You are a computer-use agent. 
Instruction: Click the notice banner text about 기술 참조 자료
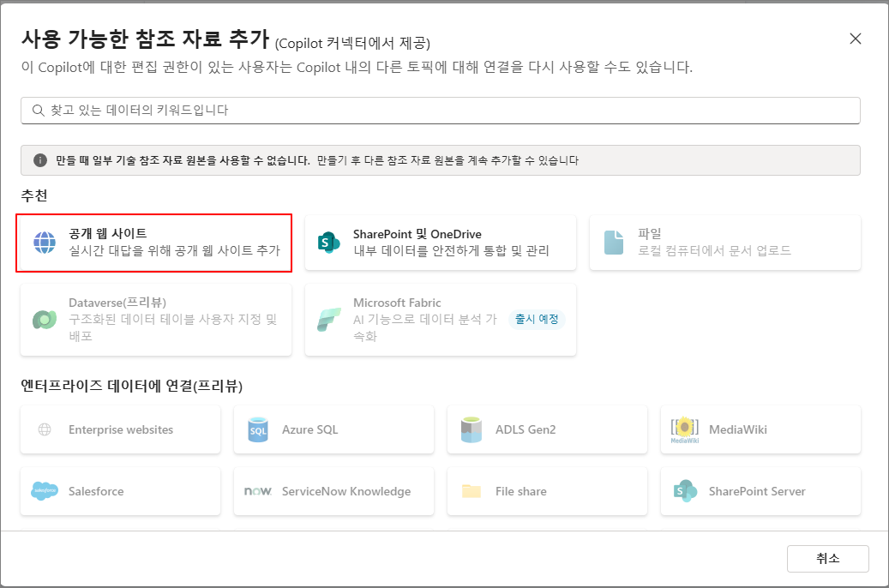click(x=317, y=160)
